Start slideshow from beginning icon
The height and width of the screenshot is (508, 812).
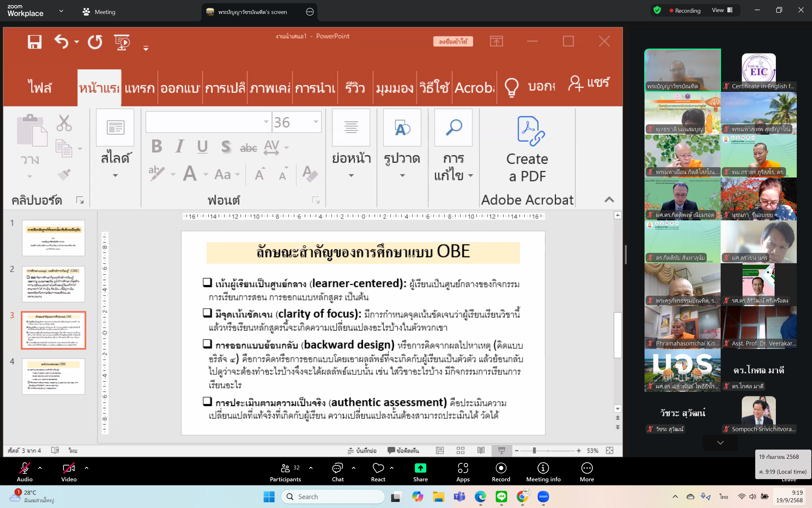tap(122, 42)
